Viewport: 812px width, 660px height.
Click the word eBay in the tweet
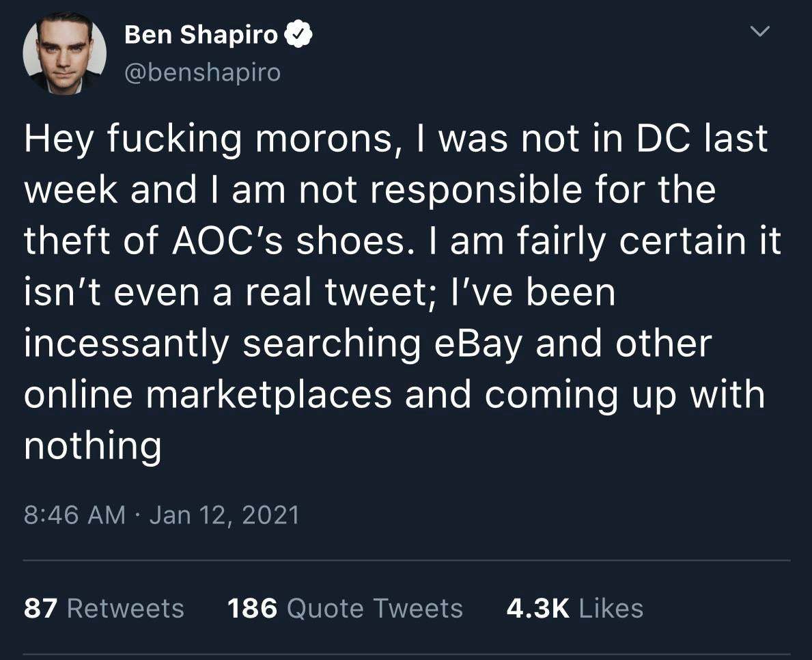[x=477, y=344]
